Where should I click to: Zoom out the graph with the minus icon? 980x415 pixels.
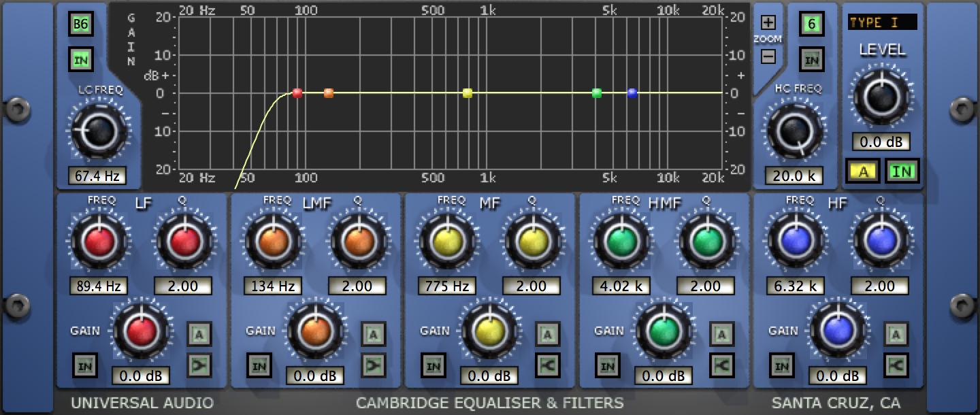click(768, 56)
